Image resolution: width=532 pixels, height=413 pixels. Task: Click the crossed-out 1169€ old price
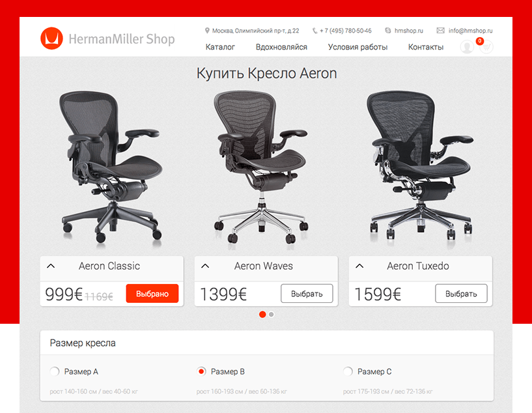[x=99, y=297]
